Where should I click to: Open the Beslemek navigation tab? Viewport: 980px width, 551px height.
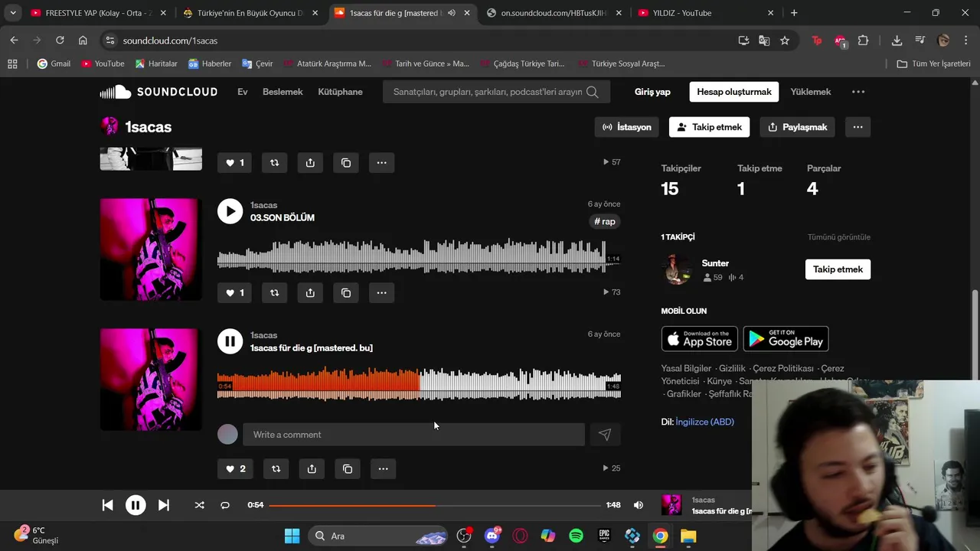pos(283,92)
